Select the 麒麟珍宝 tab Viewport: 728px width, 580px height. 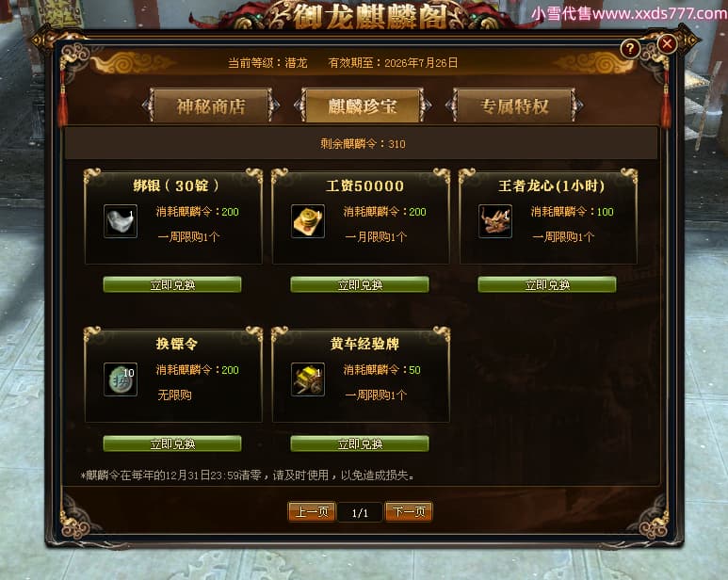pyautogui.click(x=363, y=106)
